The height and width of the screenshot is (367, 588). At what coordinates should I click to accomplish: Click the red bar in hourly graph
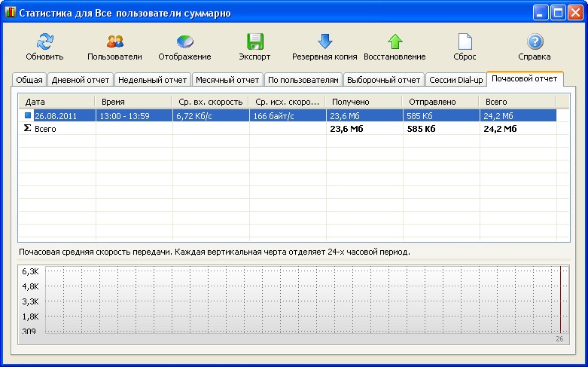coord(560,299)
